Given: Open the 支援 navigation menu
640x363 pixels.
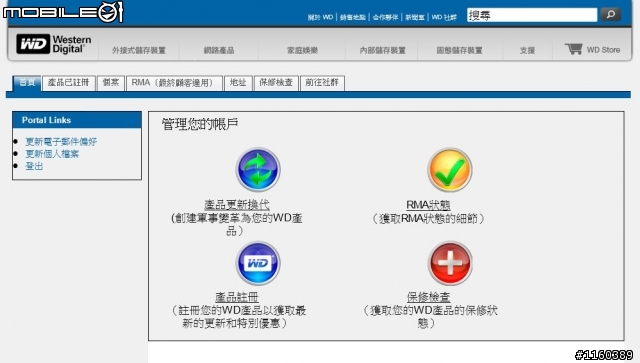Looking at the screenshot, I should pyautogui.click(x=527, y=50).
